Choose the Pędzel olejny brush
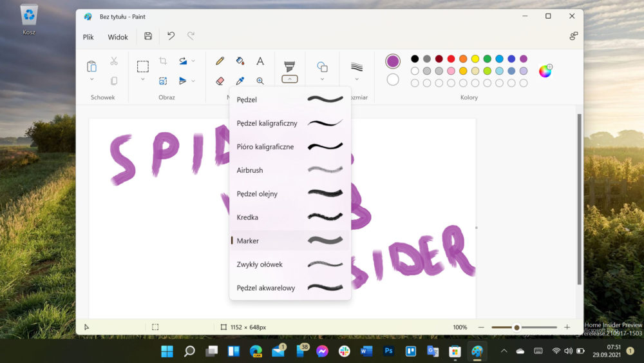 pyautogui.click(x=290, y=193)
